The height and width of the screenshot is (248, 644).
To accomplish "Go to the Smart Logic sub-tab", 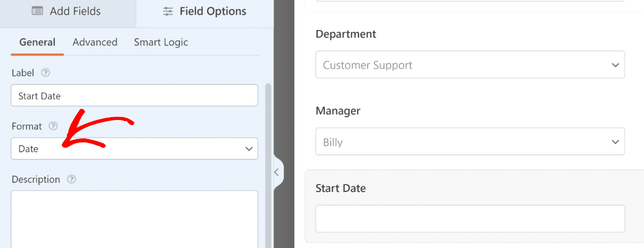I will pos(161,42).
